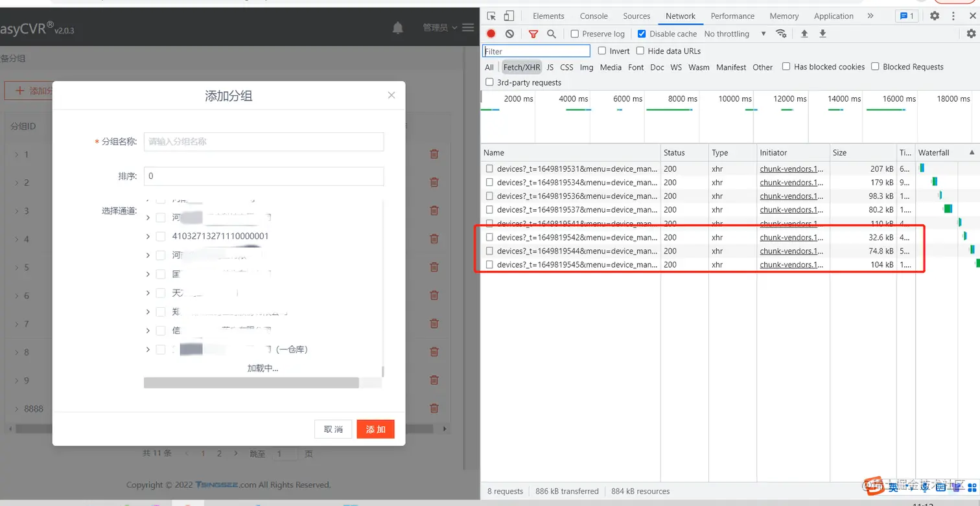Click the inspect element picker icon
Viewport: 980px width, 506px height.
click(x=491, y=16)
